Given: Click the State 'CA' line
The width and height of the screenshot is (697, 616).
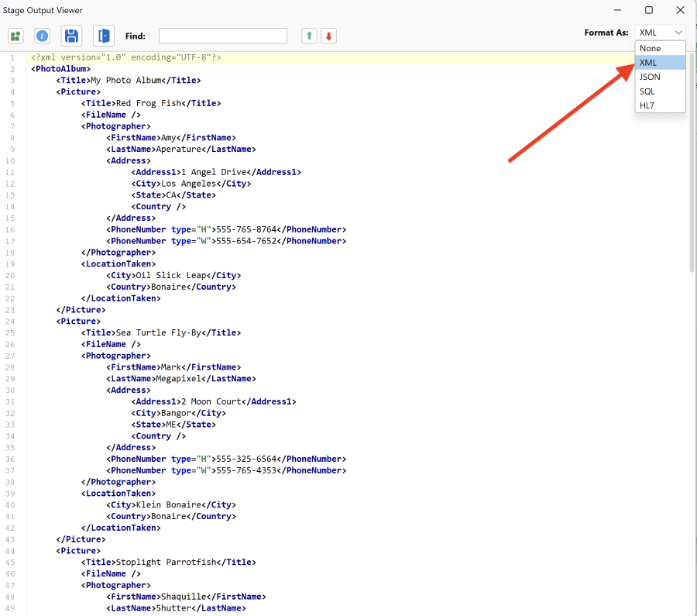Looking at the screenshot, I should 173,195.
